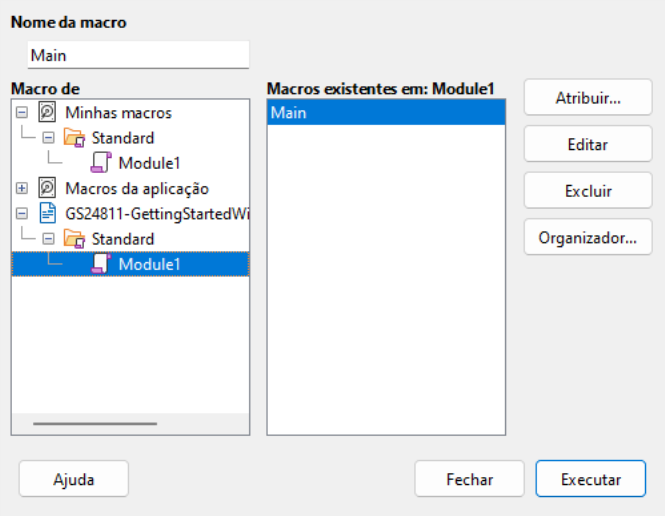Select Module1 label under Minhas macros
Image resolution: width=665 pixels, height=516 pixels.
point(149,163)
